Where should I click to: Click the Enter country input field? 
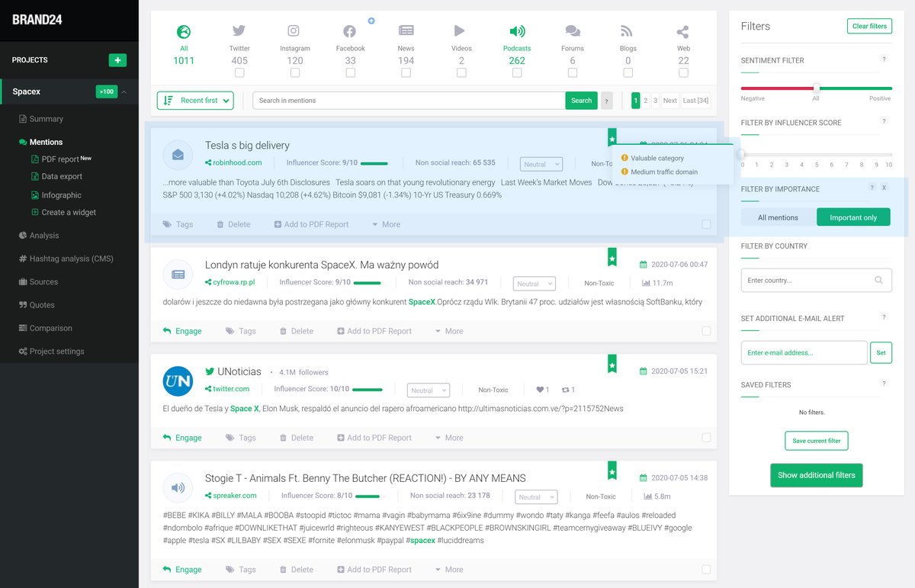[817, 281]
